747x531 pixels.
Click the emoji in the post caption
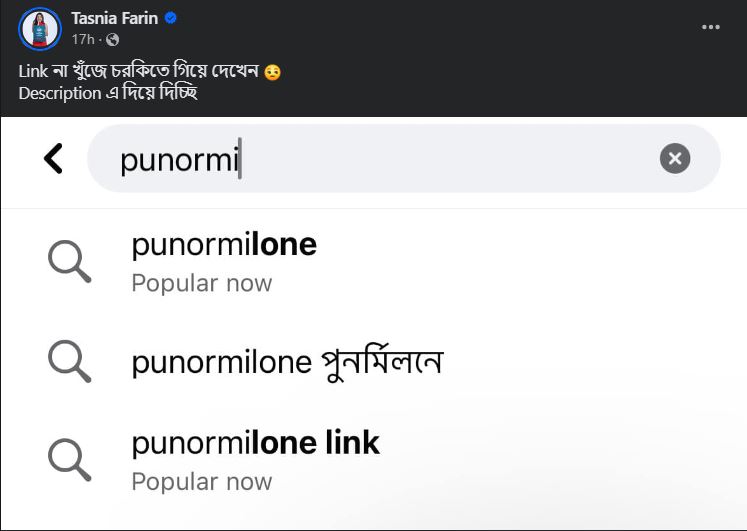[273, 72]
